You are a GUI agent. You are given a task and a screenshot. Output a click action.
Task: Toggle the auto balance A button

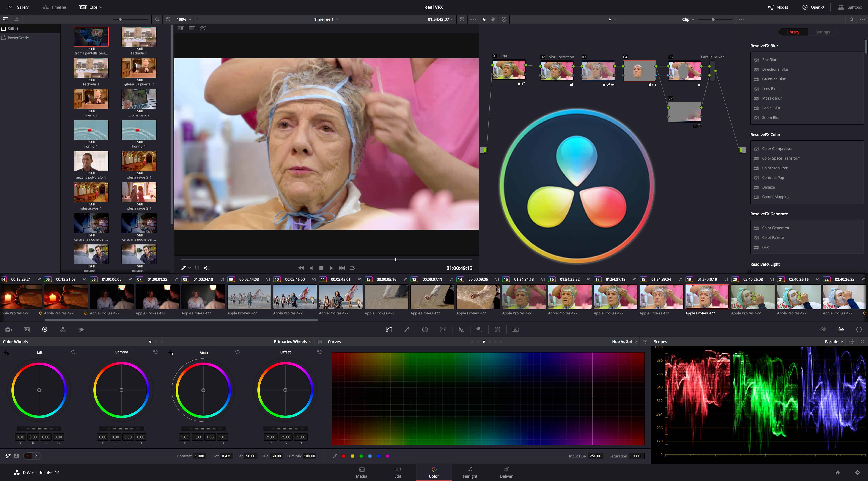16,456
